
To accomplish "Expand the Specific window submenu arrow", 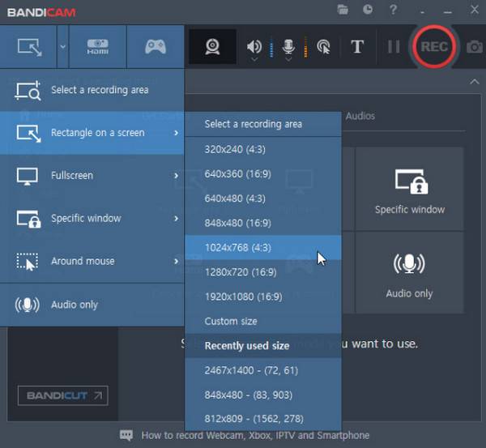I will coord(176,219).
